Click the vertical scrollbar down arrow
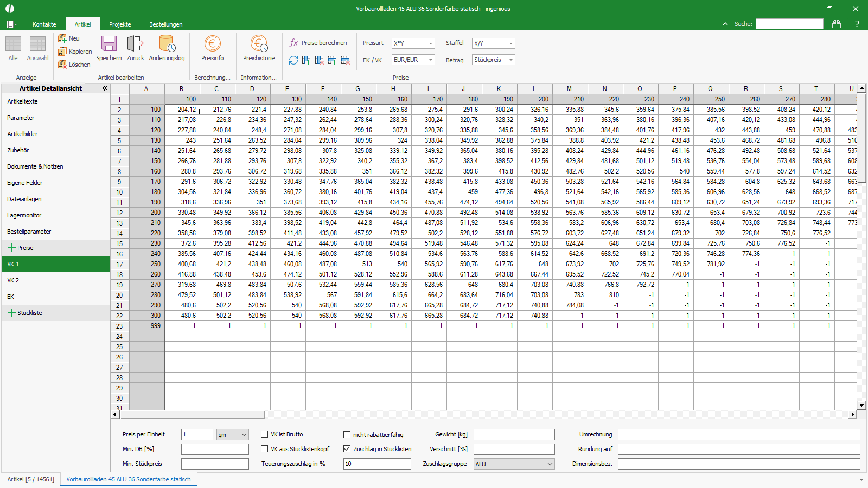 [x=861, y=405]
